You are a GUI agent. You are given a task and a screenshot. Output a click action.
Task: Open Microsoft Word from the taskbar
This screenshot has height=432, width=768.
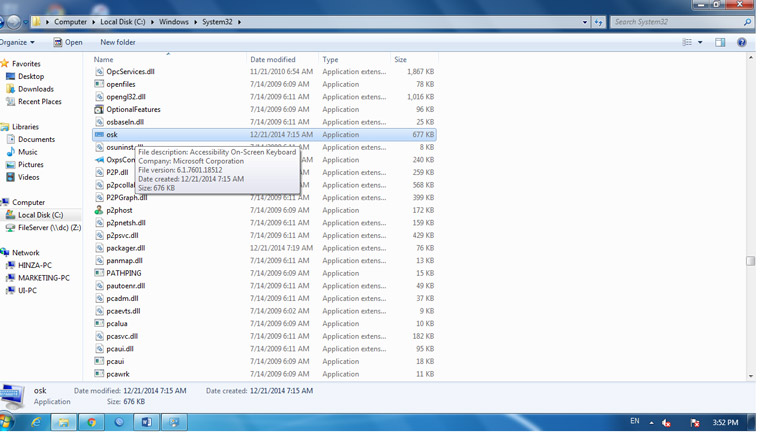[x=146, y=422]
